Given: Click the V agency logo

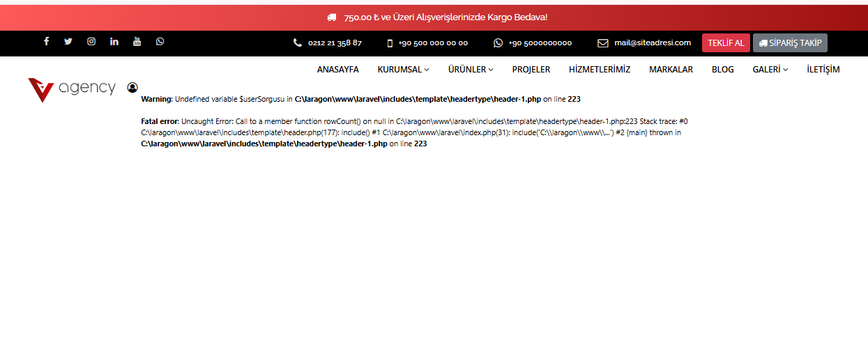Looking at the screenshot, I should pos(72,88).
